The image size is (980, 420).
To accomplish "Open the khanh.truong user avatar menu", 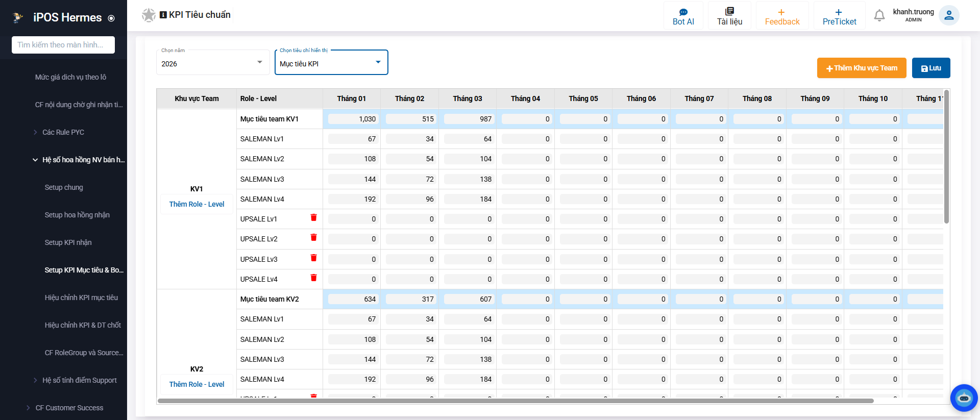I will click(949, 15).
